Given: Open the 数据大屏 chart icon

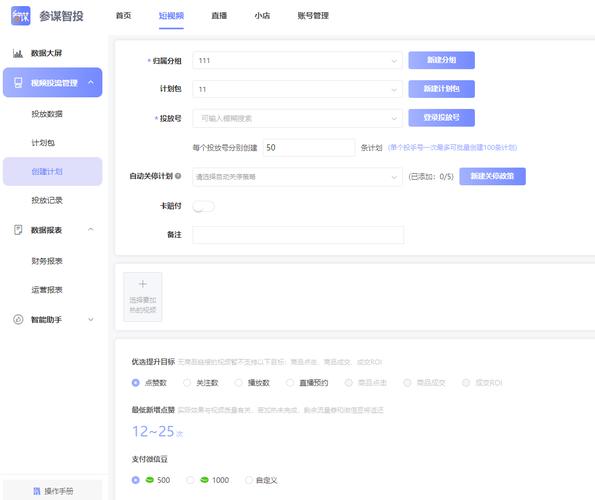Looking at the screenshot, I should click(18, 53).
